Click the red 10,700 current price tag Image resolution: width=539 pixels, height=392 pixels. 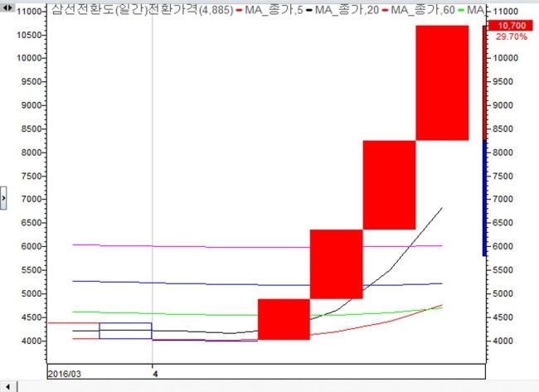point(511,26)
